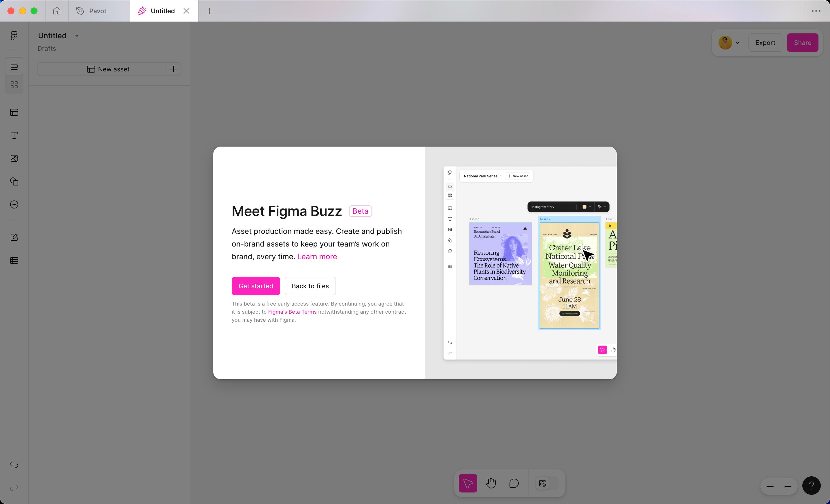
Task: Select the Text tool in sidebar
Action: click(14, 135)
